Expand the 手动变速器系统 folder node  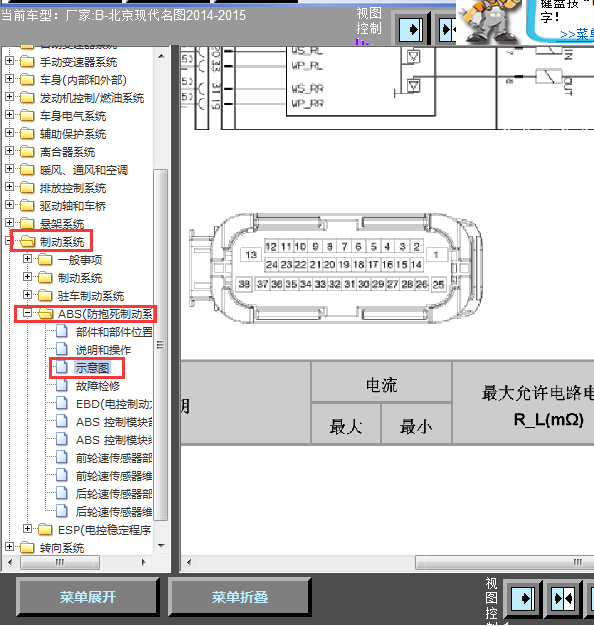click(x=9, y=61)
